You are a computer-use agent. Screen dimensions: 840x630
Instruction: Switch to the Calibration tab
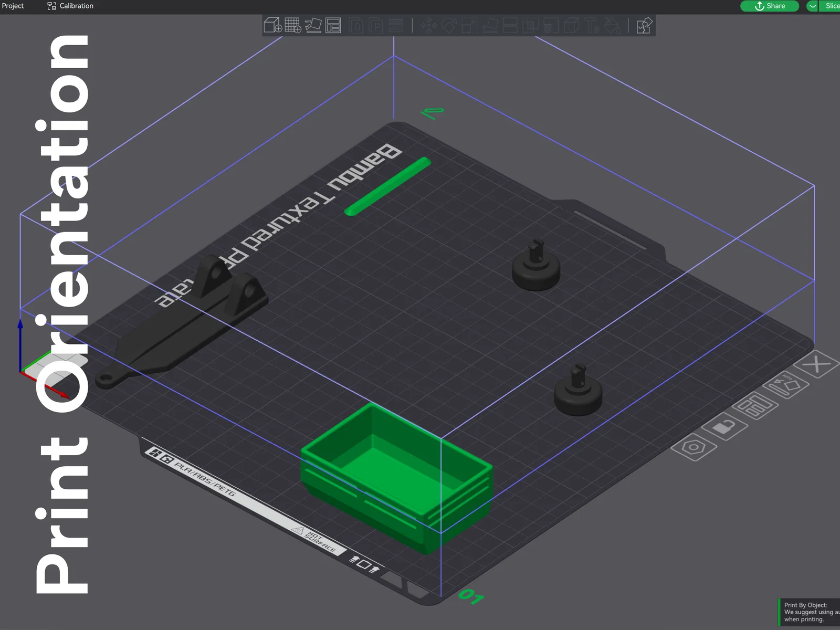70,6
